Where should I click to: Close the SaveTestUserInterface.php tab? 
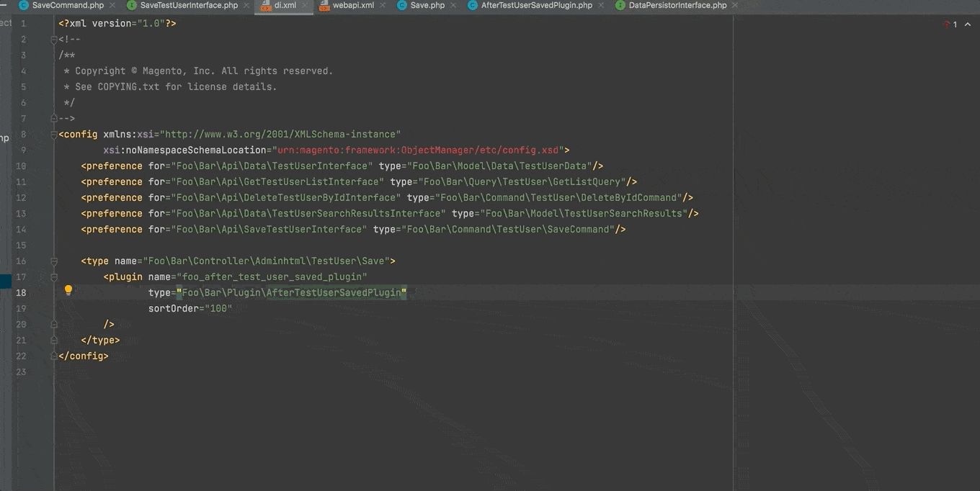pyautogui.click(x=246, y=6)
